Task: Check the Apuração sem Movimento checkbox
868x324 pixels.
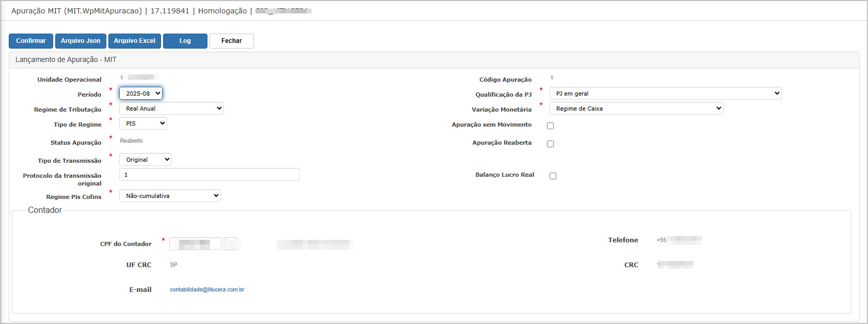Action: point(550,126)
